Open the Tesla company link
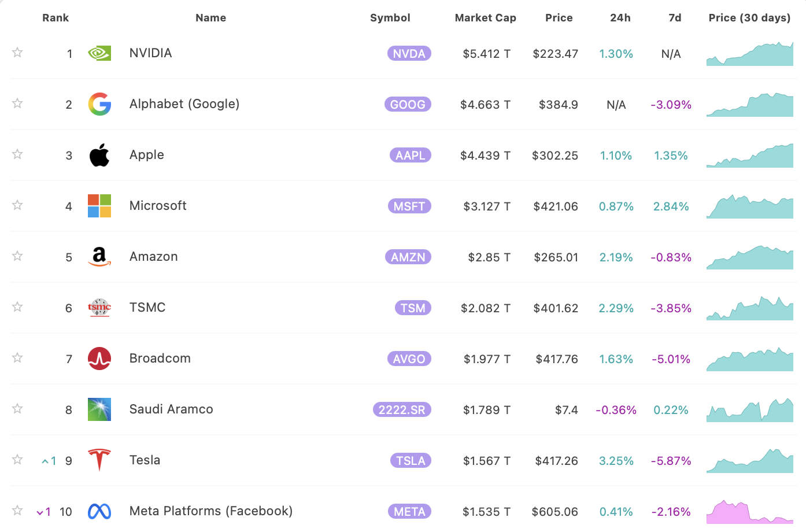The width and height of the screenshot is (806, 532). (145, 460)
